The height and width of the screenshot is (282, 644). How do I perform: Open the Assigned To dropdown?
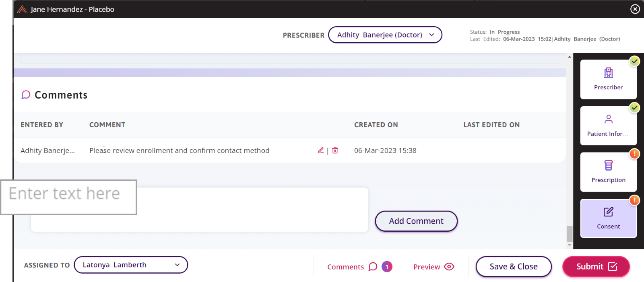tap(130, 265)
